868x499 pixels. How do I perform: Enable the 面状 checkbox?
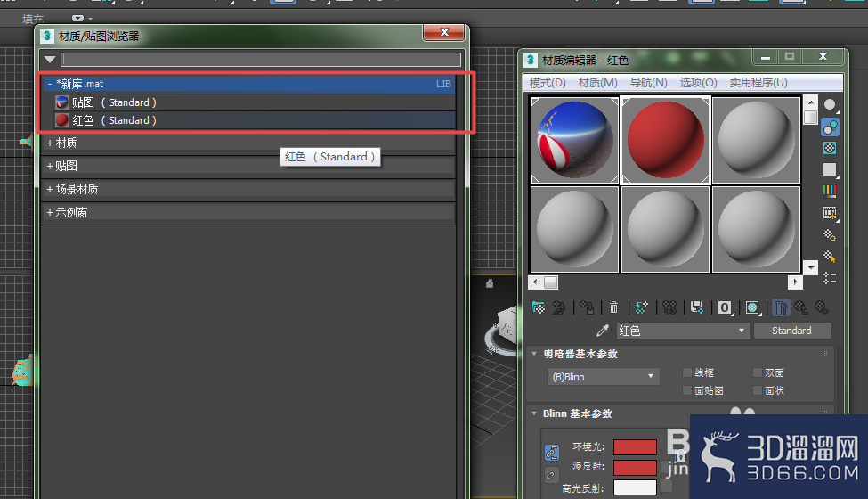tap(758, 390)
